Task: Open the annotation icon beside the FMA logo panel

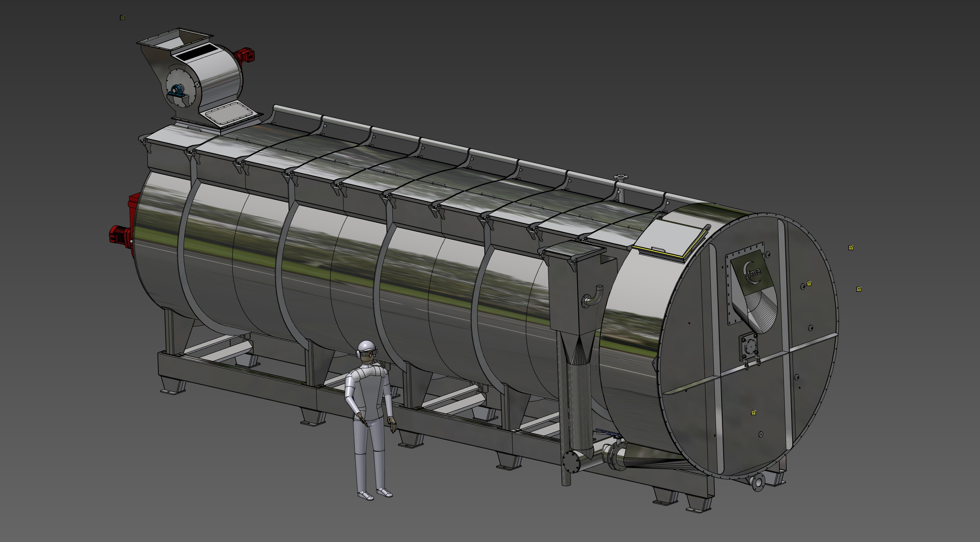Action: pos(809,284)
